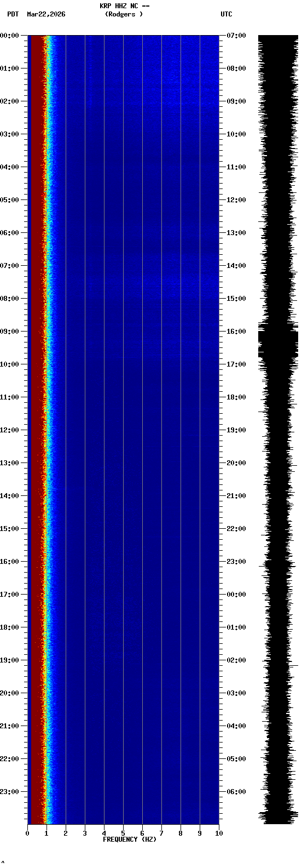Click the PDT time label '00:00'
Viewport: 302px width, 868px height.
[9, 36]
